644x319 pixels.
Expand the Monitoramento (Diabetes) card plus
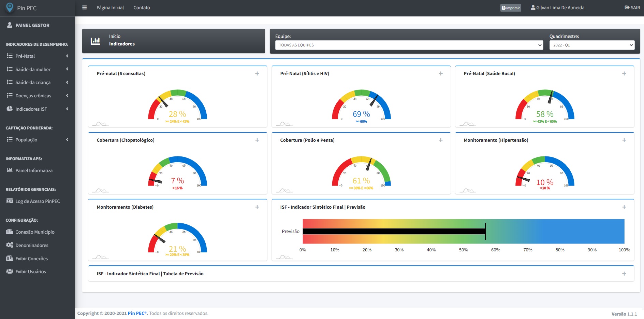pyautogui.click(x=257, y=207)
